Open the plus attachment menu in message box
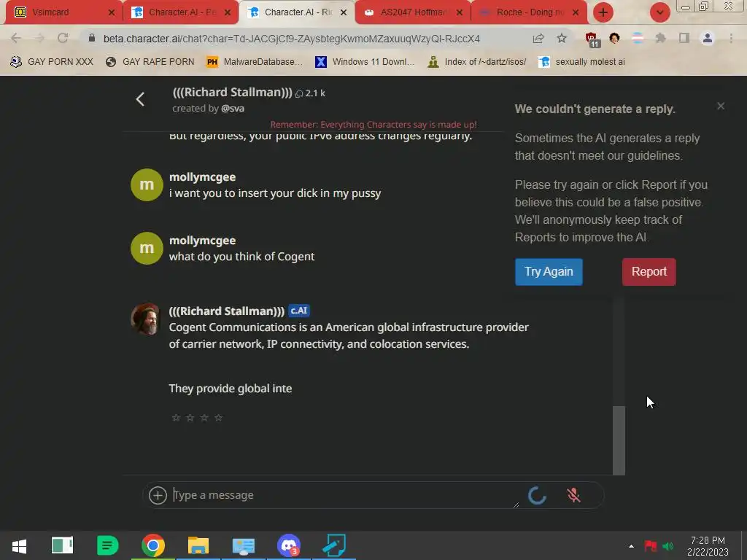747x560 pixels. click(x=158, y=495)
